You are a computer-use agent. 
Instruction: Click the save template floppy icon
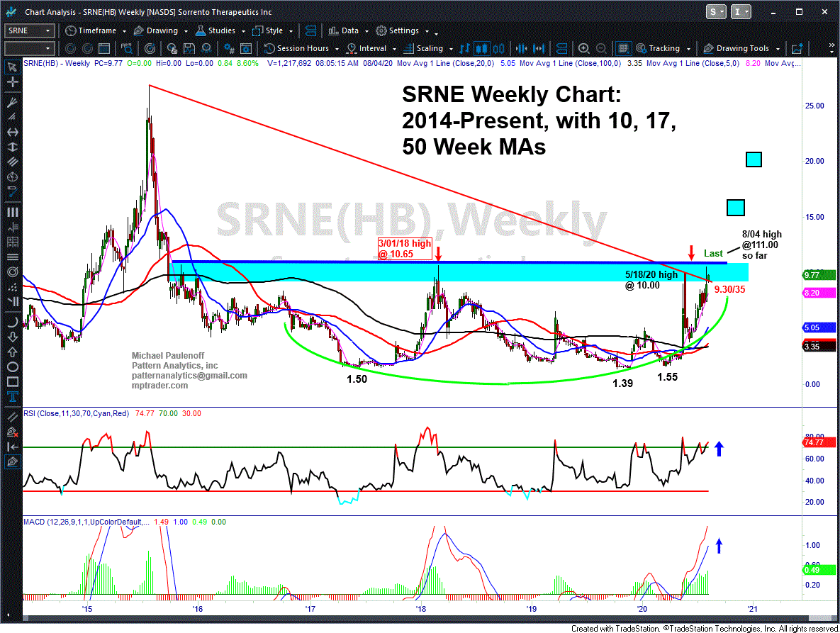point(189,49)
